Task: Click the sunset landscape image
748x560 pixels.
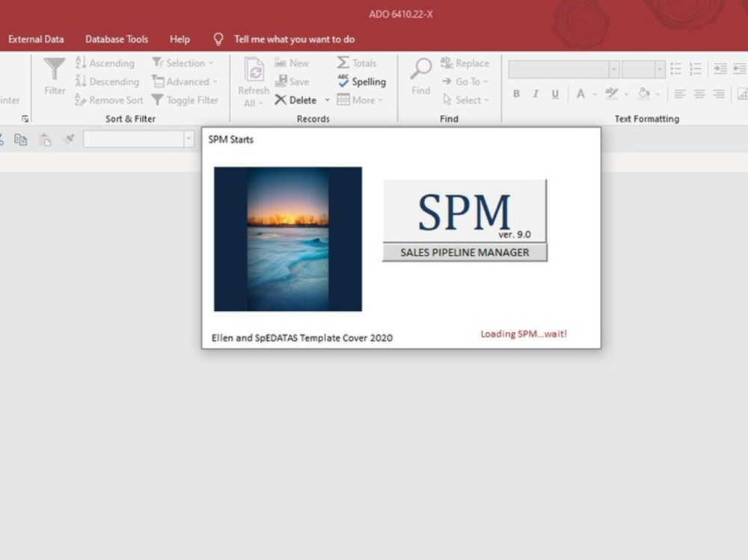Action: click(x=288, y=239)
